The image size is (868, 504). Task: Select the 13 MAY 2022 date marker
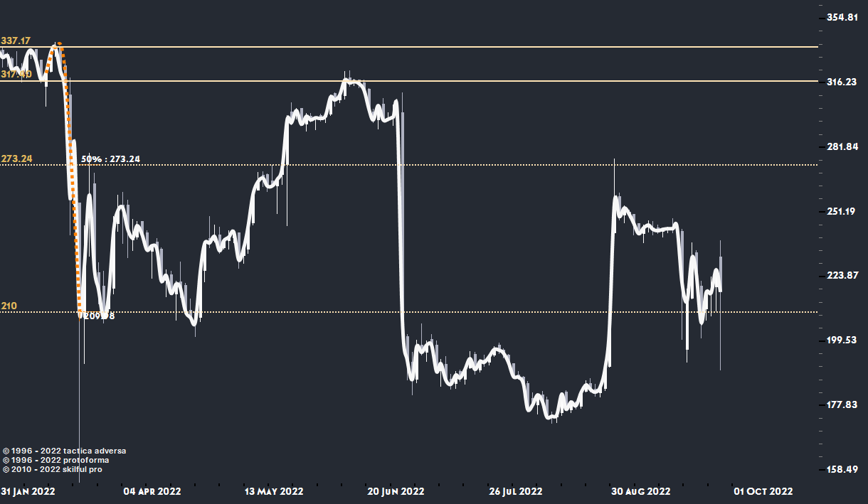click(x=274, y=491)
